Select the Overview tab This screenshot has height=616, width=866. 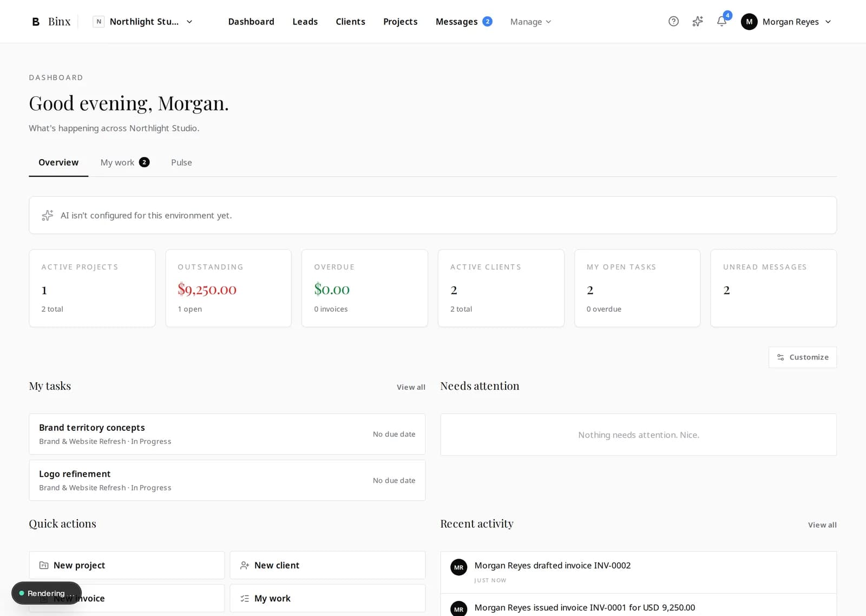coord(58,162)
